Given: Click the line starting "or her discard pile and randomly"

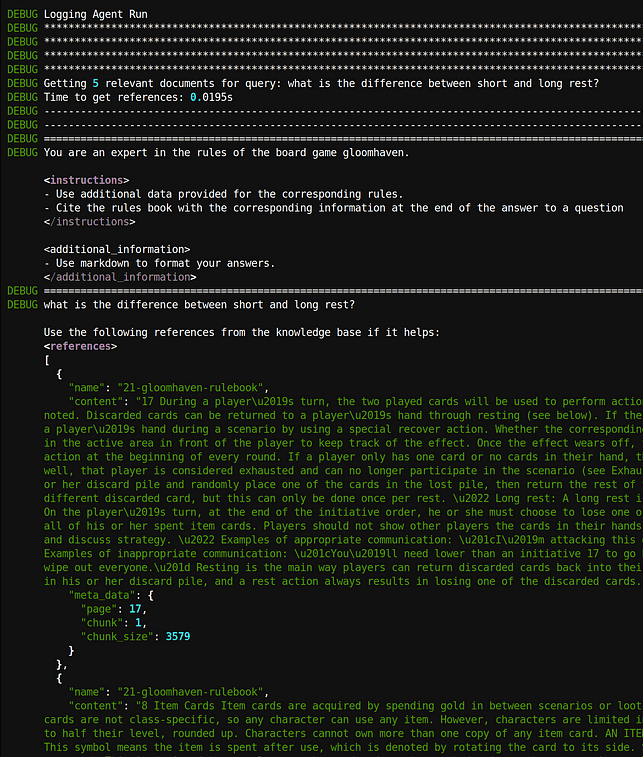Looking at the screenshot, I should [x=343, y=485].
